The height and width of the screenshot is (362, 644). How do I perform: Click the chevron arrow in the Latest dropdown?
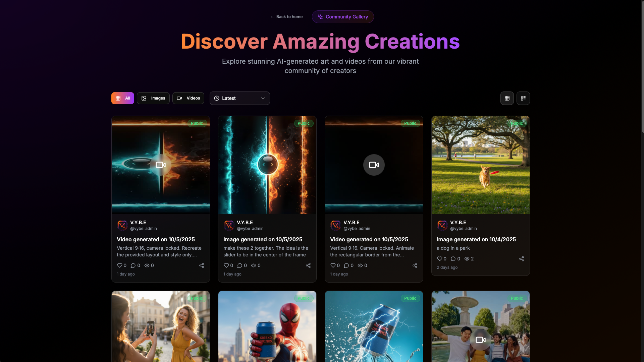pos(263,98)
